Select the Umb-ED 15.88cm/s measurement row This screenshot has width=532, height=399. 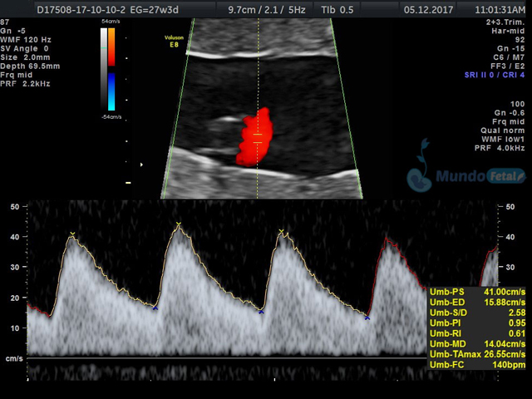click(x=476, y=303)
